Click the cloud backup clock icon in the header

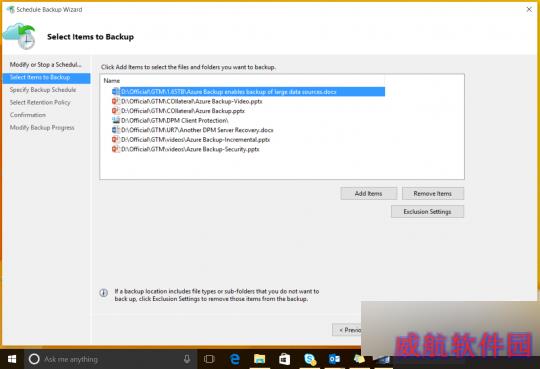(x=20, y=36)
